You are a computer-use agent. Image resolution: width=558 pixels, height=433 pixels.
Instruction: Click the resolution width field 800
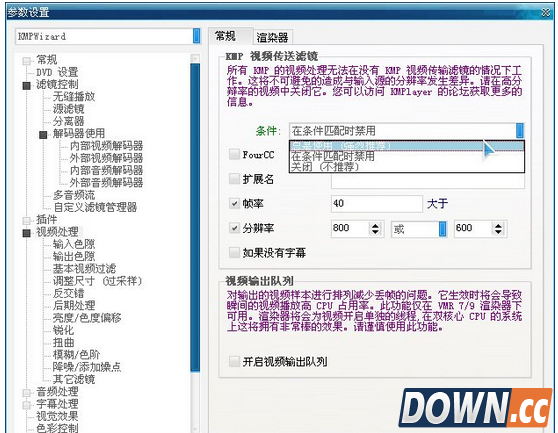[x=349, y=228]
